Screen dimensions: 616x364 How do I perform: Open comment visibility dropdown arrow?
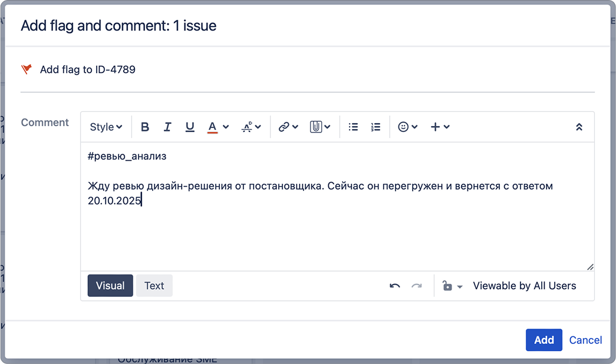460,287
